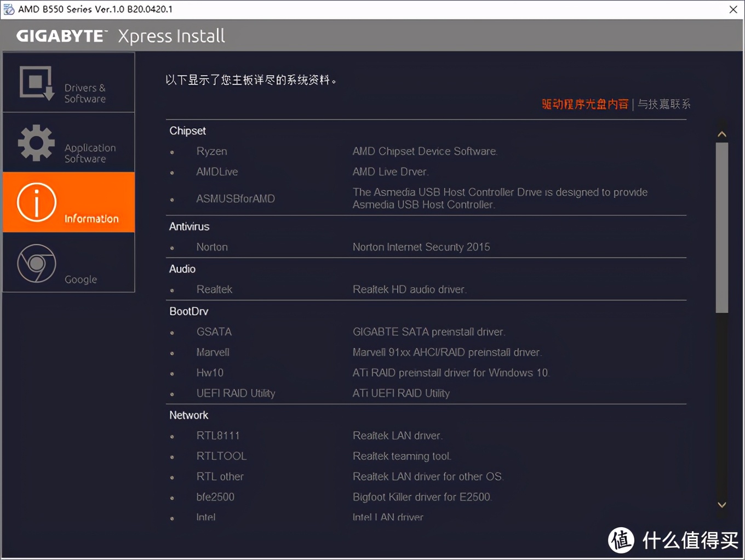Click the AMD Live Driver description
The width and height of the screenshot is (745, 560).
(x=390, y=172)
